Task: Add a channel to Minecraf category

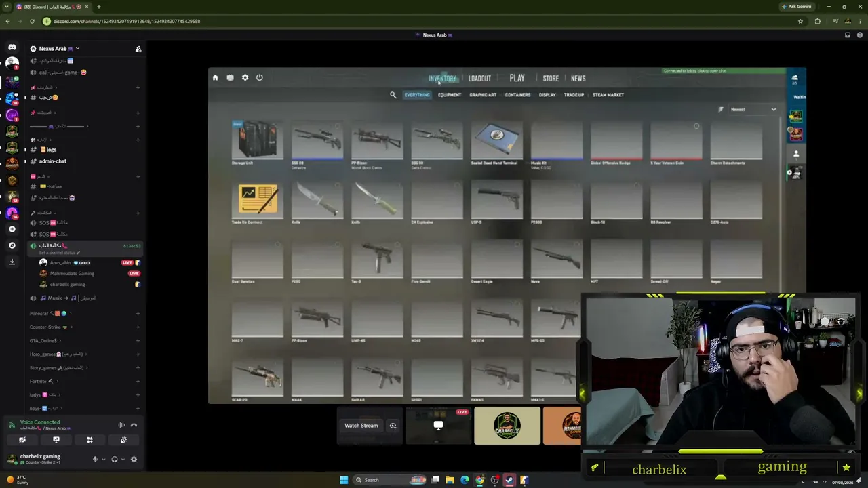Action: [x=138, y=314]
